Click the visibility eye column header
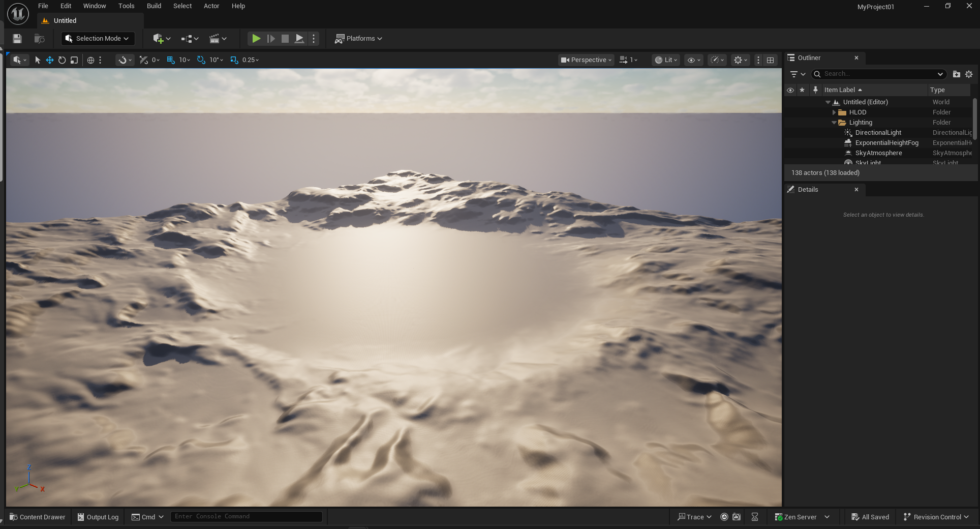This screenshot has width=980, height=529. pos(790,90)
